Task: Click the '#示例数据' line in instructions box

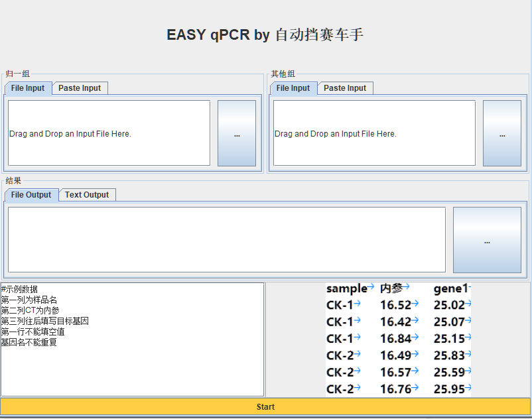Action: click(x=20, y=289)
